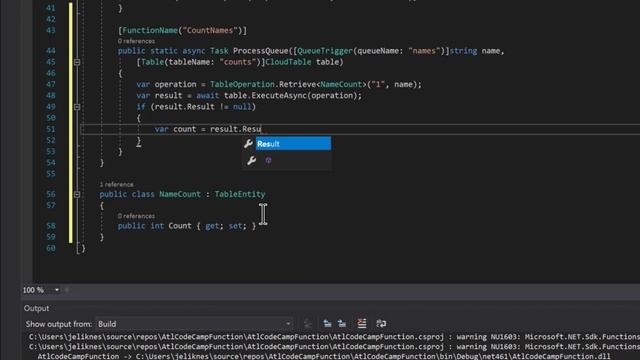Select Result property wrench icon in IntelliSense
Image resolution: width=640 pixels, height=360 pixels.
[248, 144]
